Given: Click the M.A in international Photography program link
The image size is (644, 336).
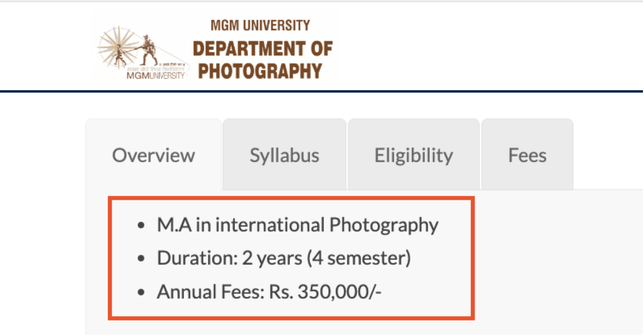Looking at the screenshot, I should pos(298,224).
